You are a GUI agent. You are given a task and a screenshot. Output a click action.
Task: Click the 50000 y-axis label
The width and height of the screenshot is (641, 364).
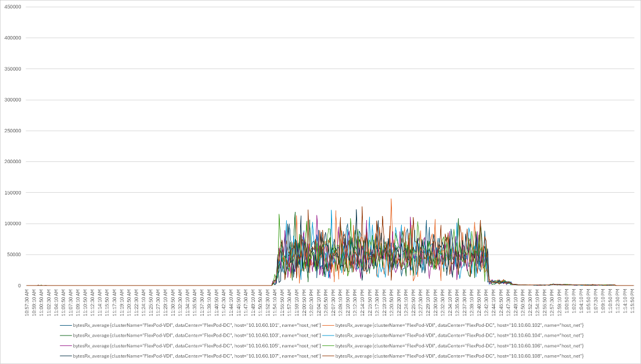(x=13, y=255)
